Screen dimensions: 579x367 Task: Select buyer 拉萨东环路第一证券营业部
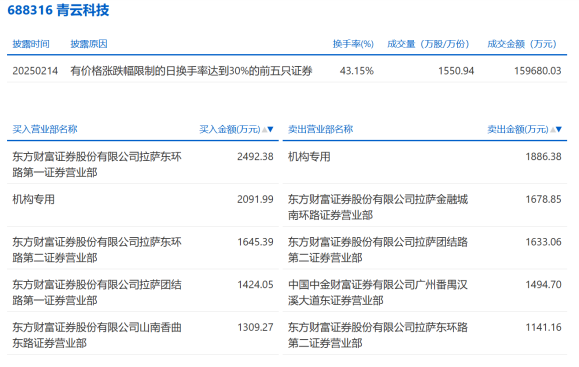pyautogui.click(x=97, y=164)
